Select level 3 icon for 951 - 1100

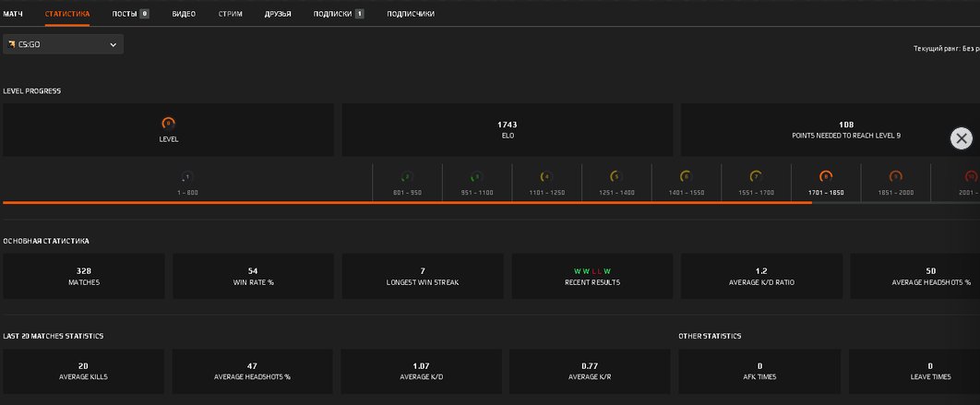point(477,177)
